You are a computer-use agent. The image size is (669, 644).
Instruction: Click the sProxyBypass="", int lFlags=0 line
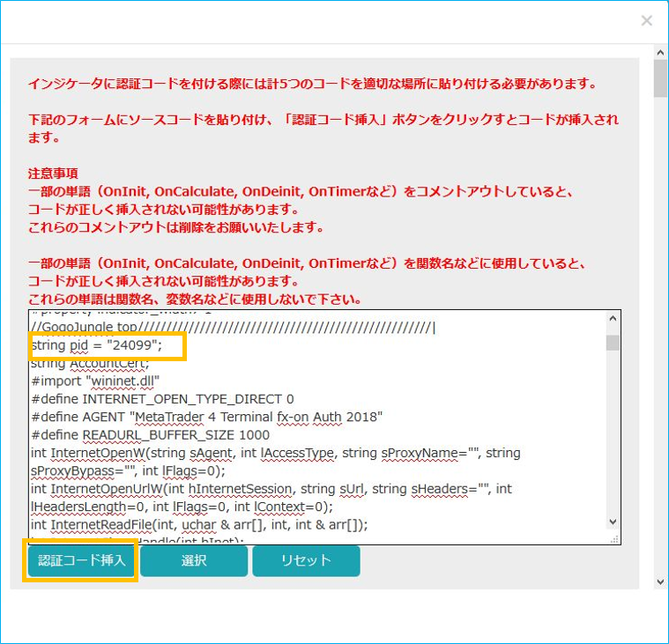(128, 470)
